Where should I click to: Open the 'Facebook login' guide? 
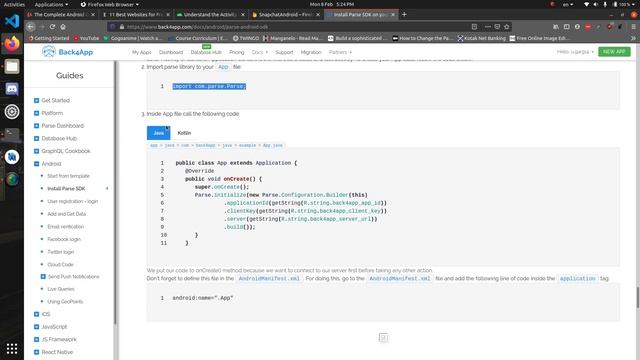point(64,239)
